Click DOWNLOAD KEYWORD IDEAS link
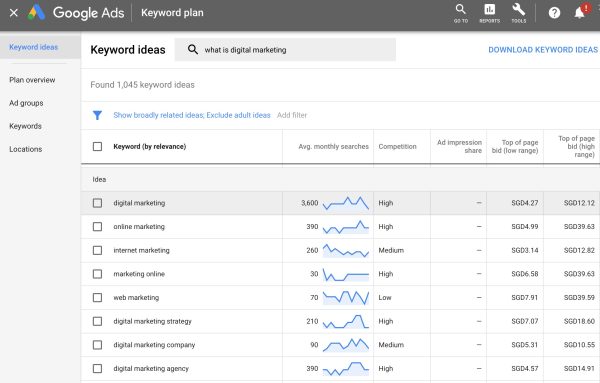Viewport: 600px width, 383px height. [543, 50]
